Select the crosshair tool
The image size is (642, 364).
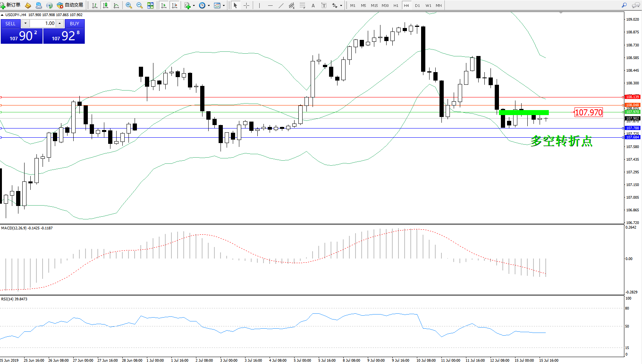(246, 5)
